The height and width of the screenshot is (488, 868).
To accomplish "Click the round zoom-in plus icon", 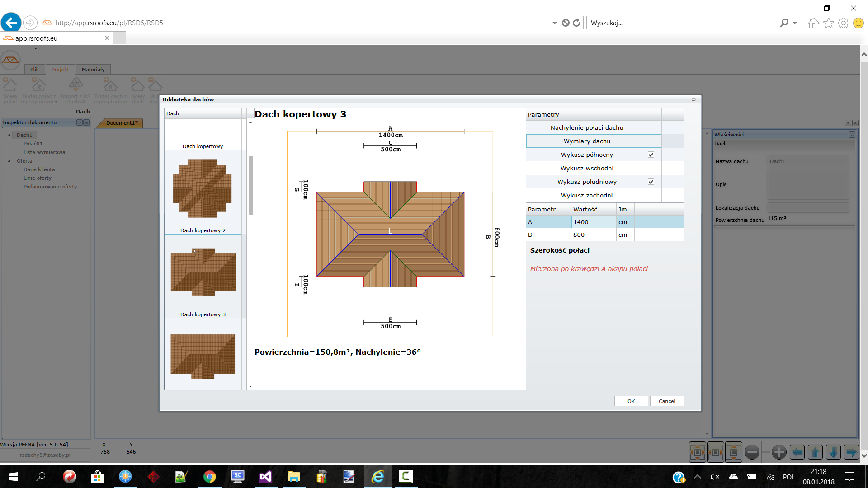I will tap(779, 452).
